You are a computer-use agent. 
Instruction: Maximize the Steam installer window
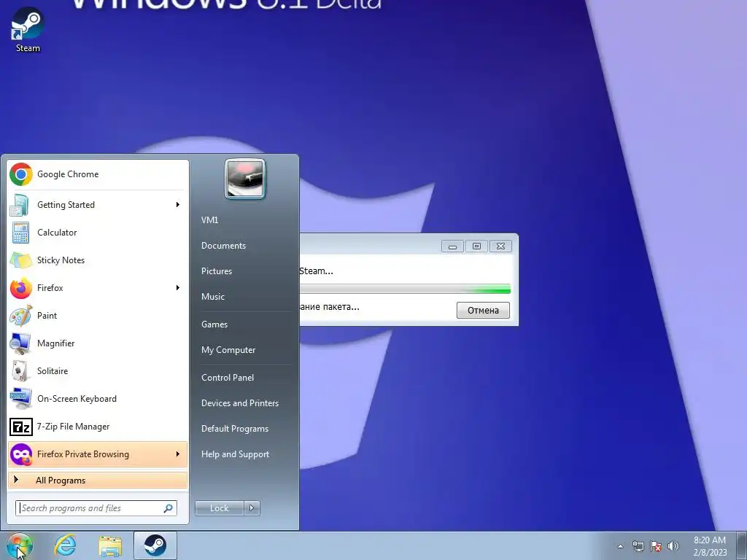(x=476, y=246)
